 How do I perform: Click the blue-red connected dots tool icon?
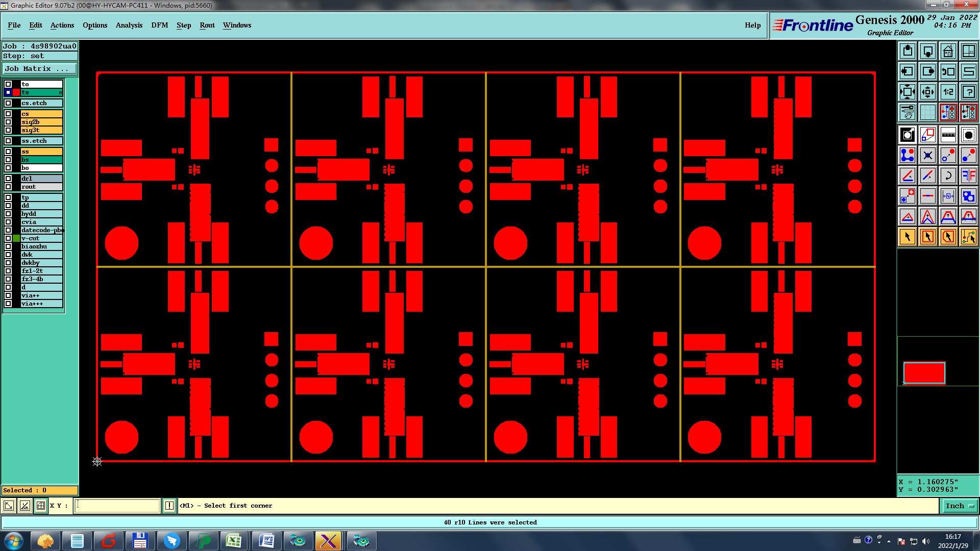pos(908,155)
